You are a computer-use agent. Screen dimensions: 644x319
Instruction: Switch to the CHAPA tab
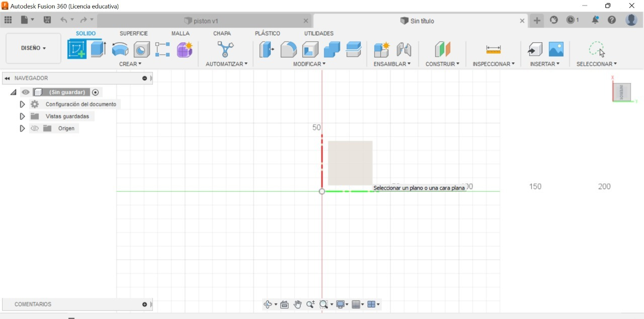coord(222,34)
